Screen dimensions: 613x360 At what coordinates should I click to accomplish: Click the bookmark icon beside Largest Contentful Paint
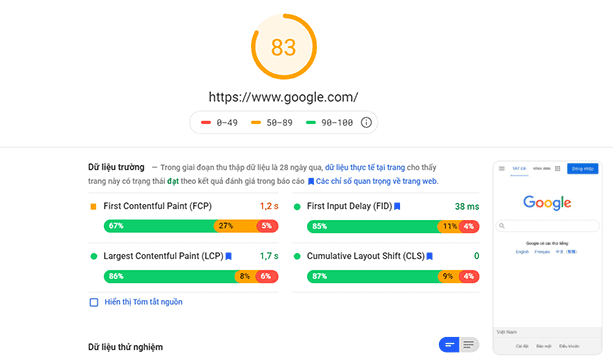pos(229,256)
